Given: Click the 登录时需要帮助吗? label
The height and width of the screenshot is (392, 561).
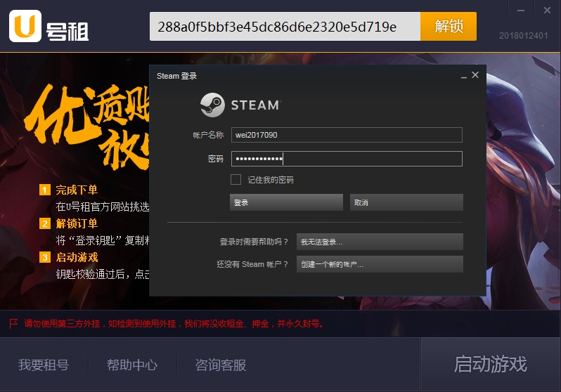Looking at the screenshot, I should 254,242.
